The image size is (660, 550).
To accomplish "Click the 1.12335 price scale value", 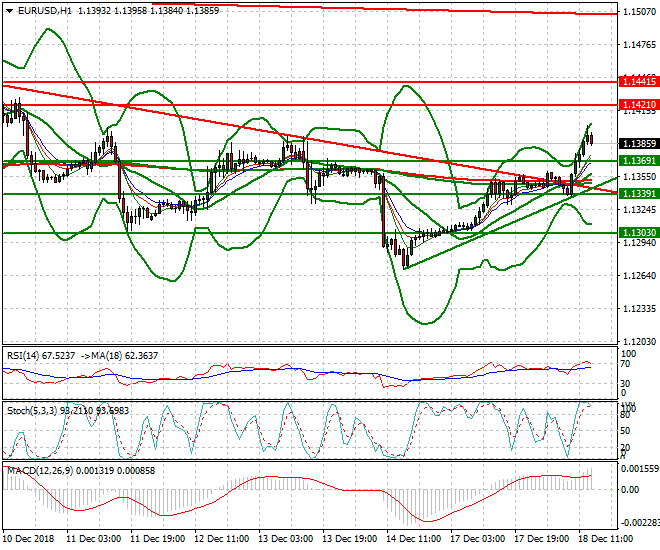I will pos(639,309).
